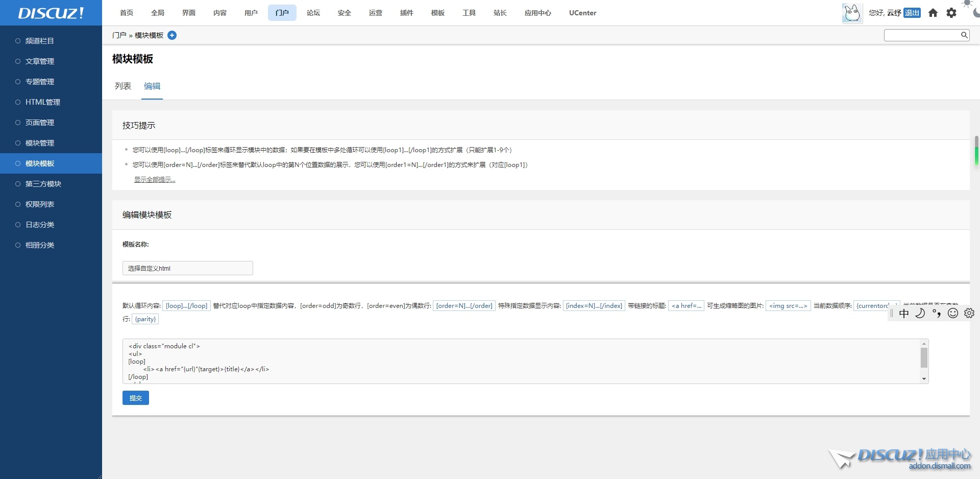Click the code textarea scroll down arrow
The image size is (980, 479).
(x=924, y=379)
